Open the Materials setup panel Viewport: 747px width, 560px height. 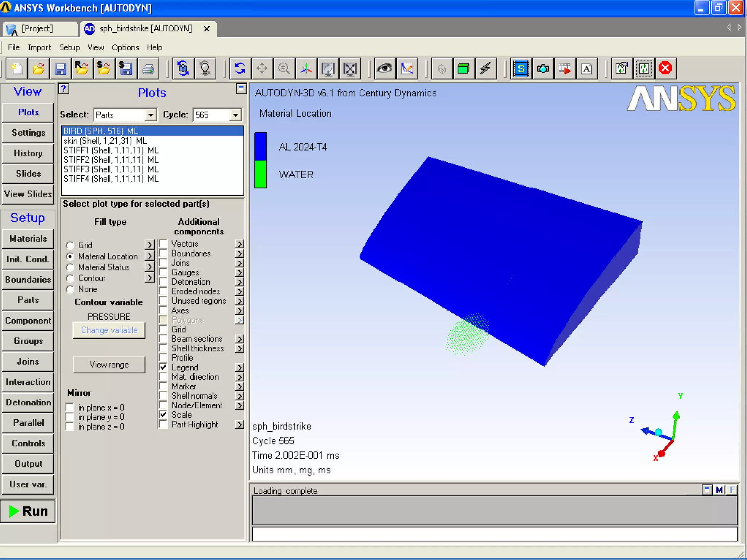pyautogui.click(x=28, y=239)
